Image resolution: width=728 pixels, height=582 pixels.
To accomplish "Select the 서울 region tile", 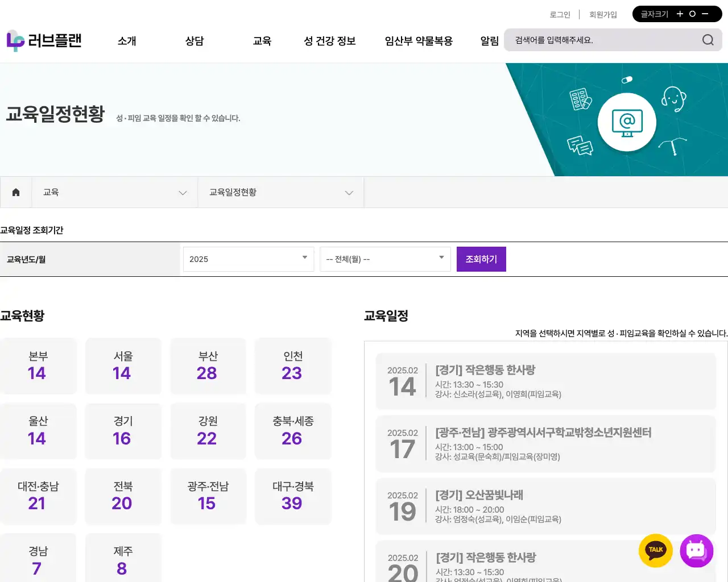I will click(123, 365).
